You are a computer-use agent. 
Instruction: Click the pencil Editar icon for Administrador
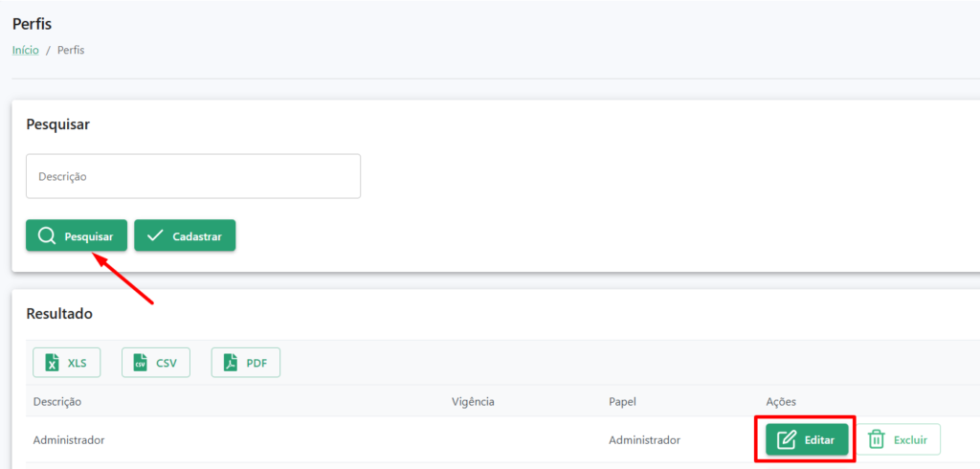pyautogui.click(x=787, y=439)
